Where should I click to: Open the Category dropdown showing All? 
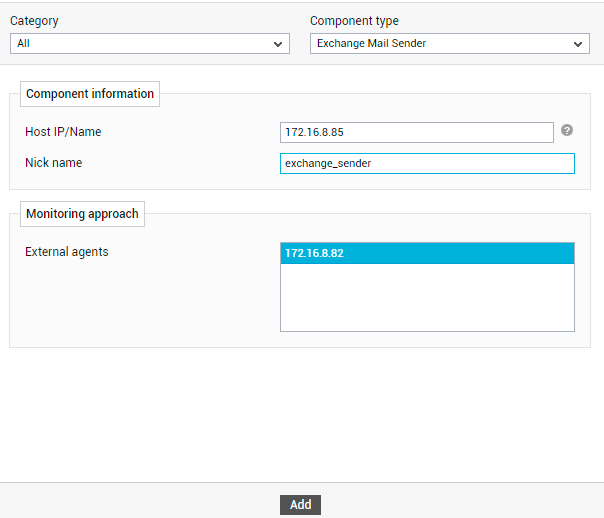point(150,44)
